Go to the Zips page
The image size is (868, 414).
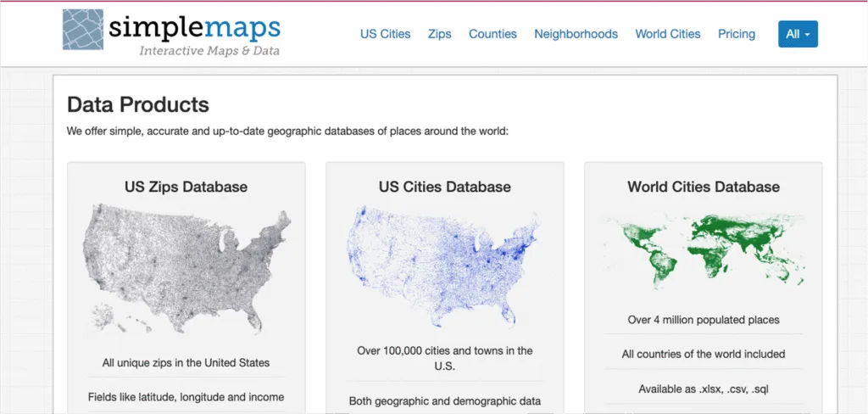[x=440, y=34]
